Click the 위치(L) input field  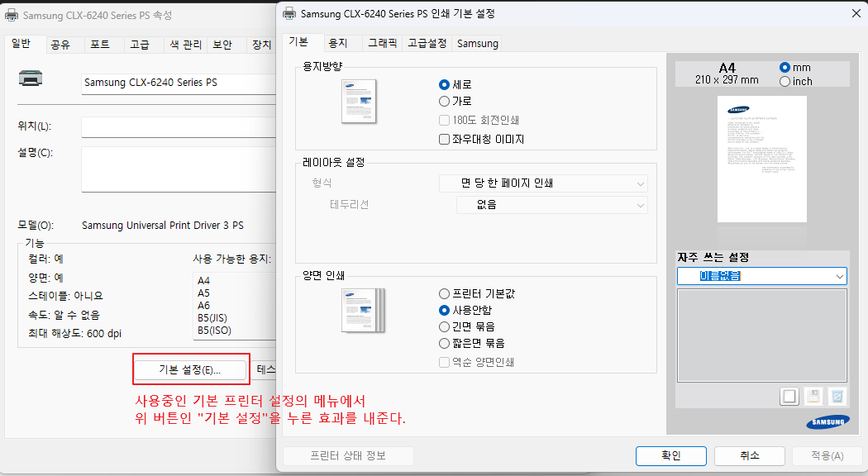click(179, 126)
